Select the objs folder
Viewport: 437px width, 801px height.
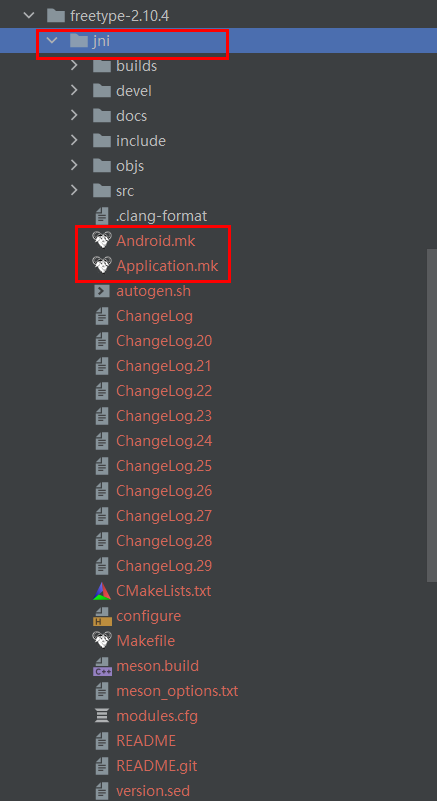click(130, 166)
